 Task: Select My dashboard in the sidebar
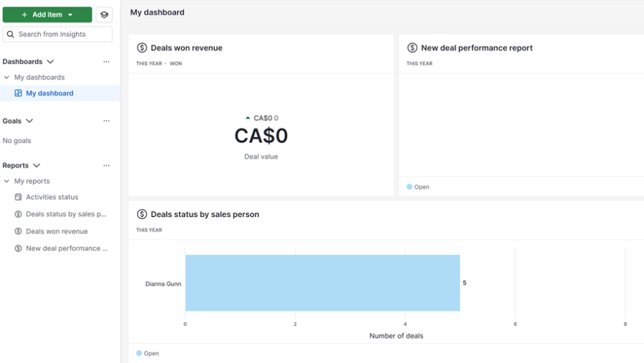(x=50, y=93)
